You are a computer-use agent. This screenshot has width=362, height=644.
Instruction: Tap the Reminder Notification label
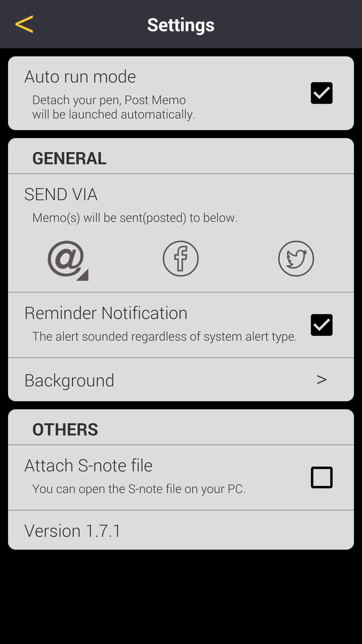click(x=106, y=313)
